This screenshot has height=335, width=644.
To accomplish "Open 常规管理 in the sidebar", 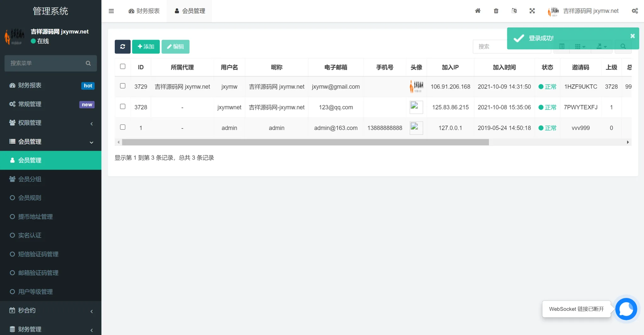I will [x=50, y=104].
